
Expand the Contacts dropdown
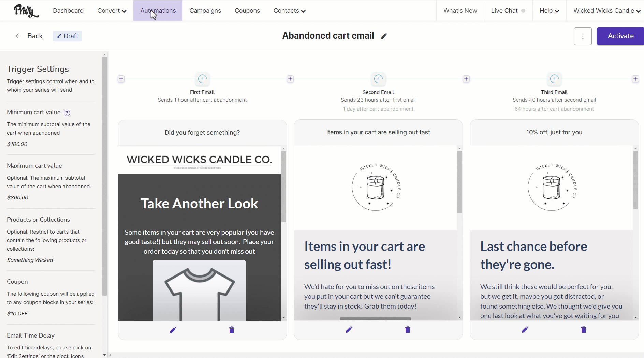click(290, 11)
